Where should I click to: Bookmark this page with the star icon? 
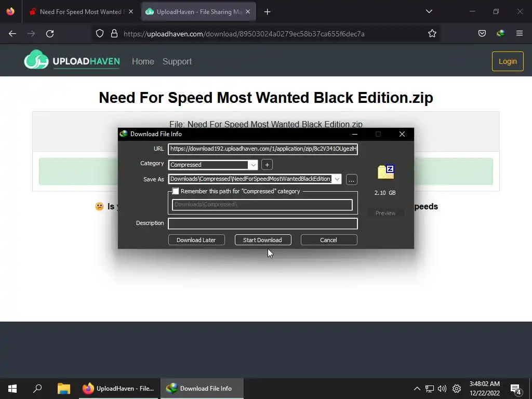432,34
